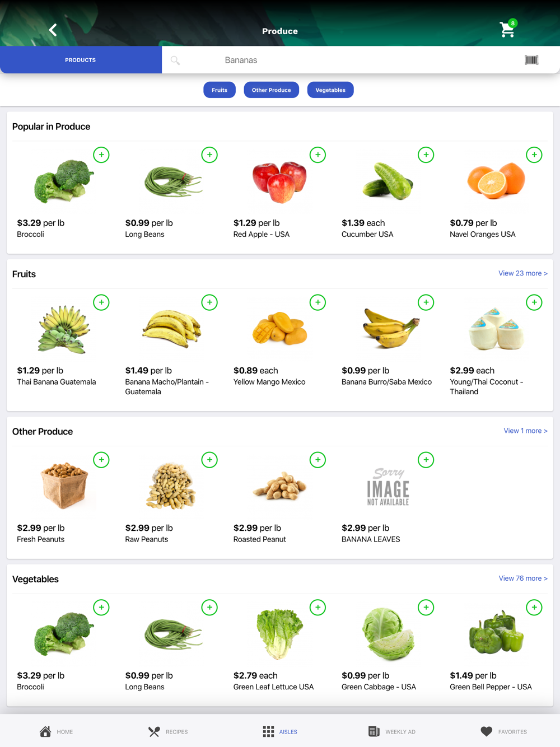Open the Recipes tab
Image resolution: width=560 pixels, height=747 pixels.
click(x=168, y=731)
